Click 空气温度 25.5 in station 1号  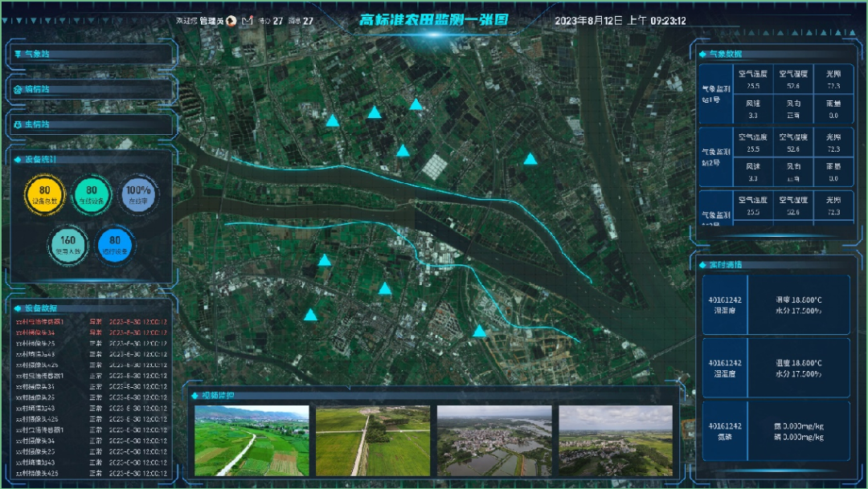coord(753,79)
